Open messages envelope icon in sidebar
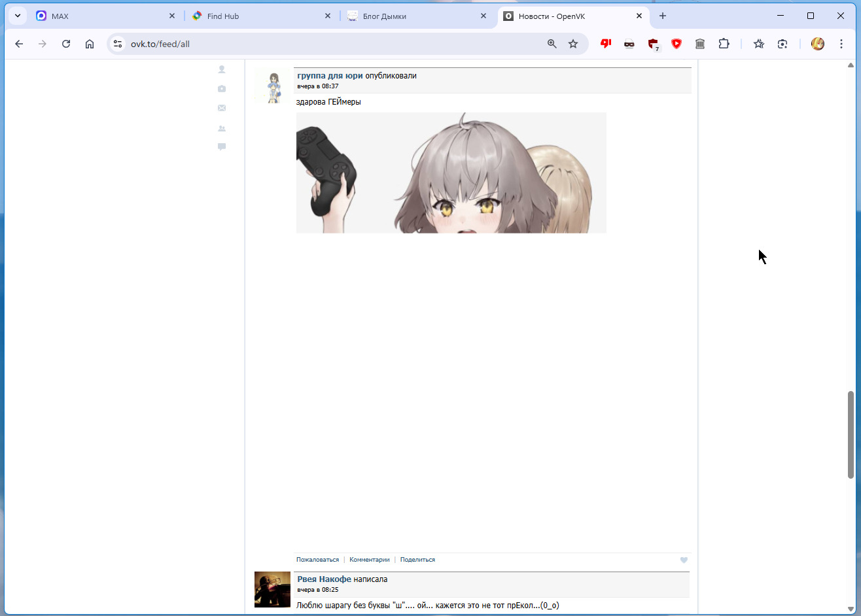This screenshot has height=616, width=861. tap(222, 108)
